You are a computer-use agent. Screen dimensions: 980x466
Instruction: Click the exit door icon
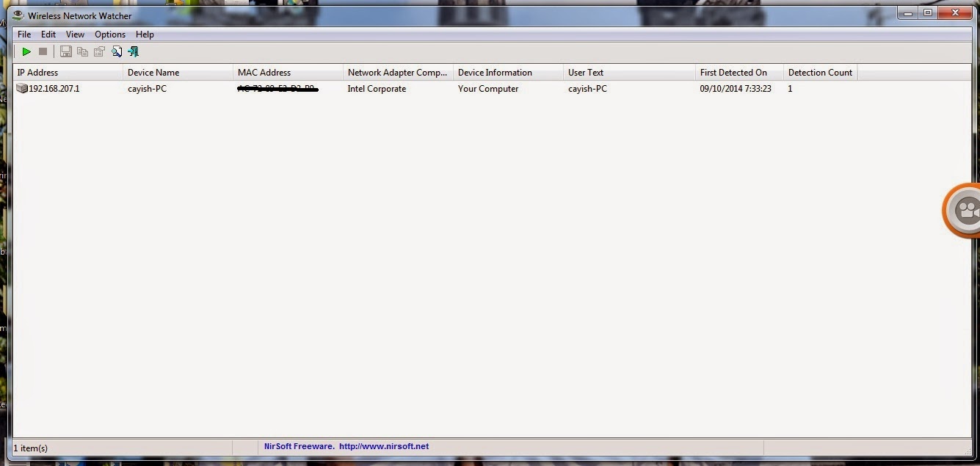point(133,51)
